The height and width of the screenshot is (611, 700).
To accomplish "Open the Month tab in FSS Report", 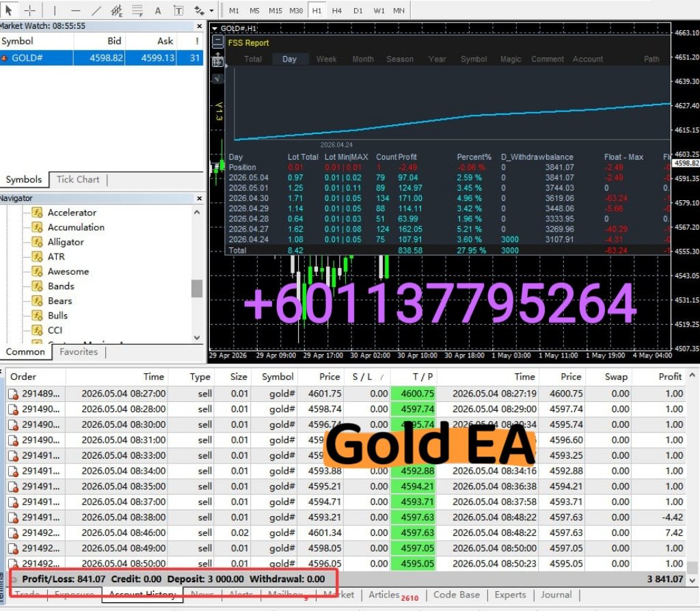I will (x=363, y=59).
